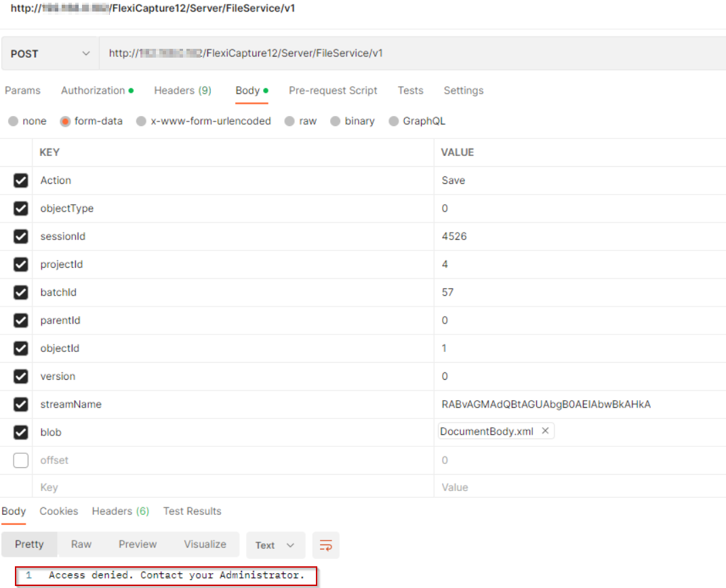Click the version key cell
This screenshot has width=726, height=588.
(233, 376)
